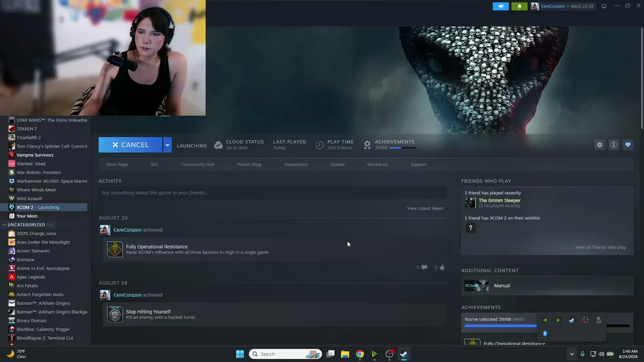The height and width of the screenshot is (362, 644).
Task: Open The Grimm Sleeper friend profile link
Action: [x=500, y=201]
